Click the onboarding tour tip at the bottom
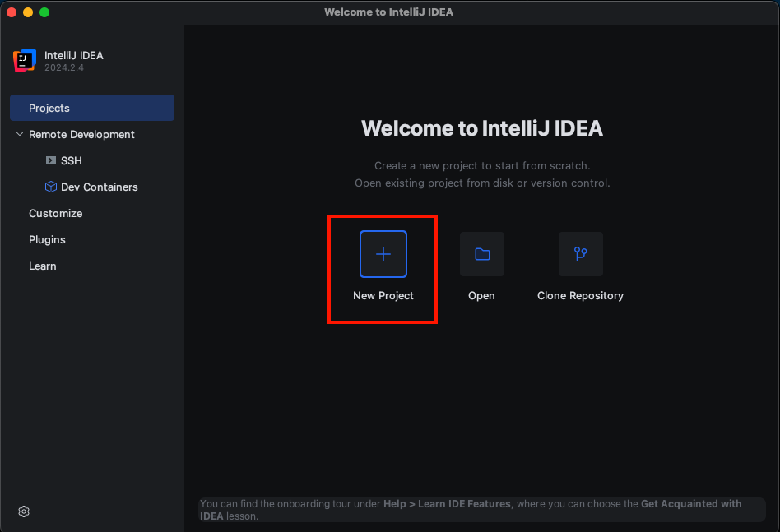Image resolution: width=780 pixels, height=532 pixels. pyautogui.click(x=481, y=510)
